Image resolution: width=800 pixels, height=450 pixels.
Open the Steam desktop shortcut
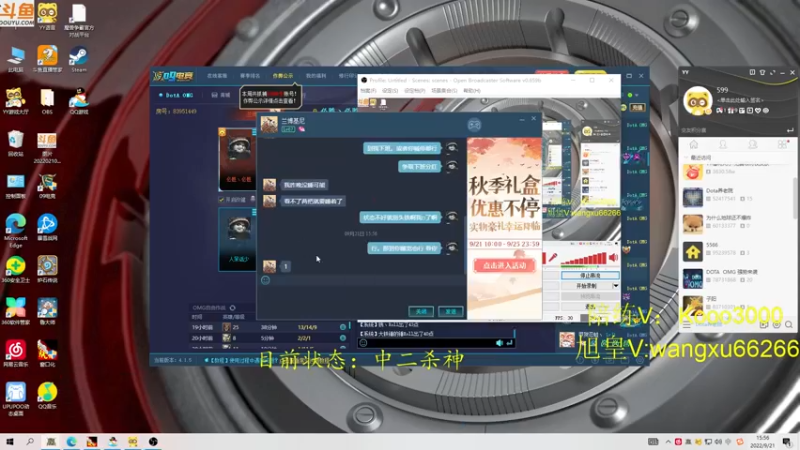(x=79, y=59)
